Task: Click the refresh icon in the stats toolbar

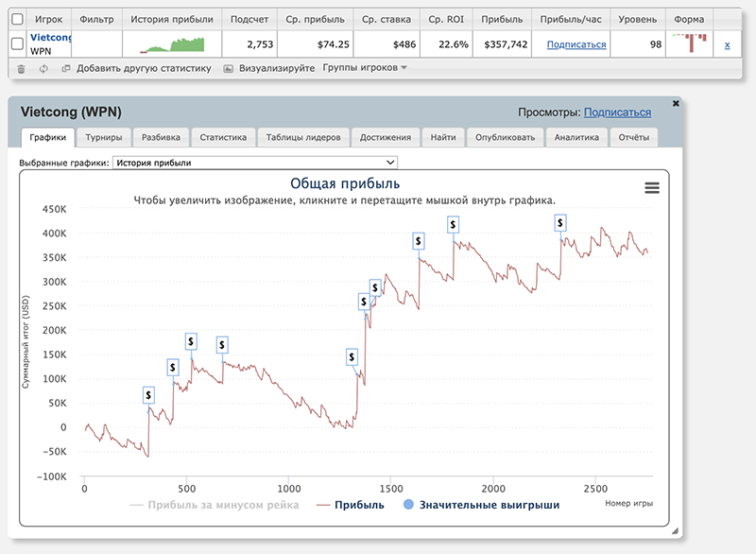Action: (43, 68)
